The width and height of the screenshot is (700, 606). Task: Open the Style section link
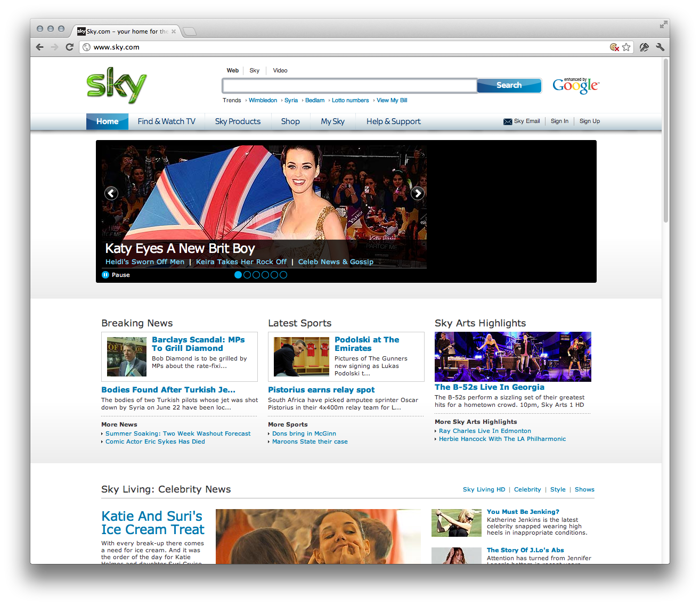tap(558, 489)
